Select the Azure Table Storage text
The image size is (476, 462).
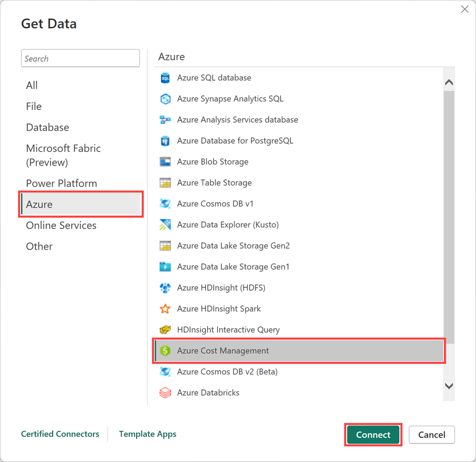(x=214, y=183)
